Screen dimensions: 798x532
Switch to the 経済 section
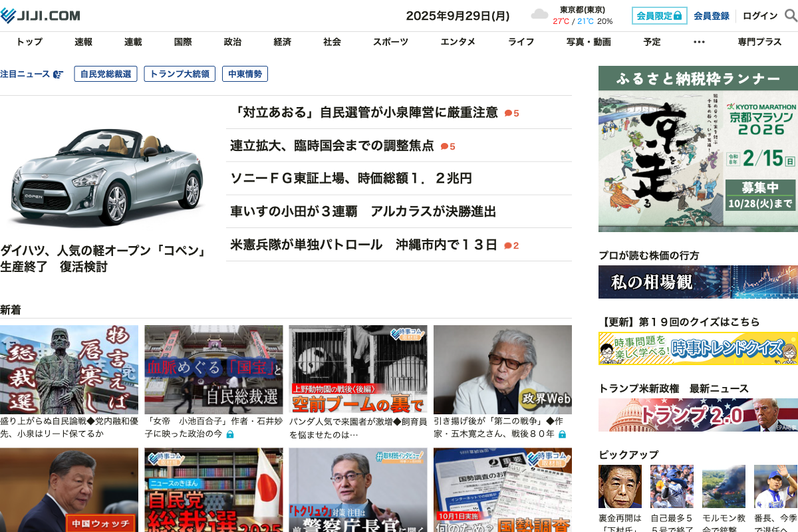[282, 42]
